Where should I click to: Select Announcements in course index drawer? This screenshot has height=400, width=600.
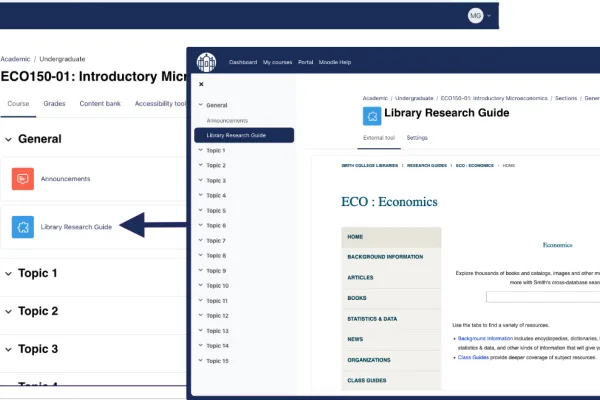(227, 121)
